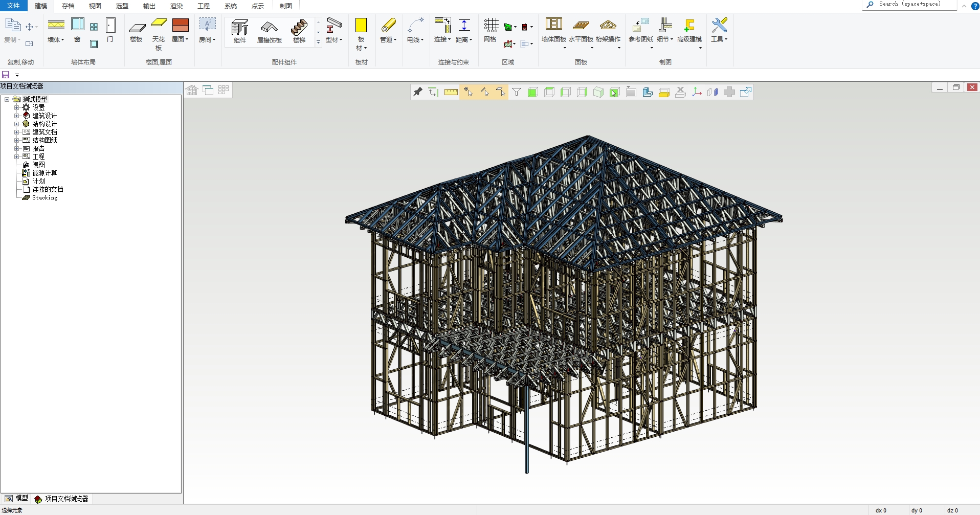Image resolution: width=980 pixels, height=515 pixels.
Task: Click the light translucent cube view icon
Action: coord(598,92)
